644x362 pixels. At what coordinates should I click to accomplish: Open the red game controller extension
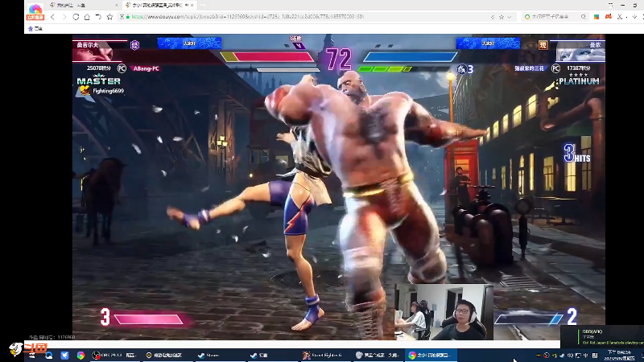coord(609,17)
